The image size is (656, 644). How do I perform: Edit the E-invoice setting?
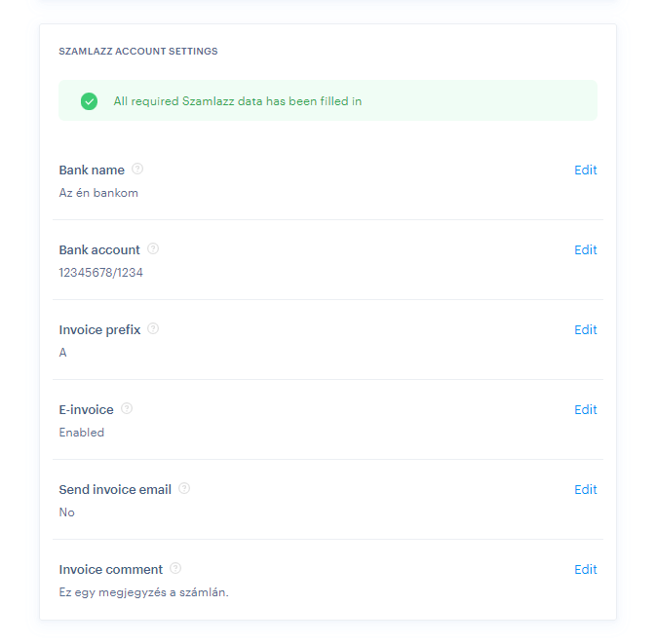coord(585,409)
